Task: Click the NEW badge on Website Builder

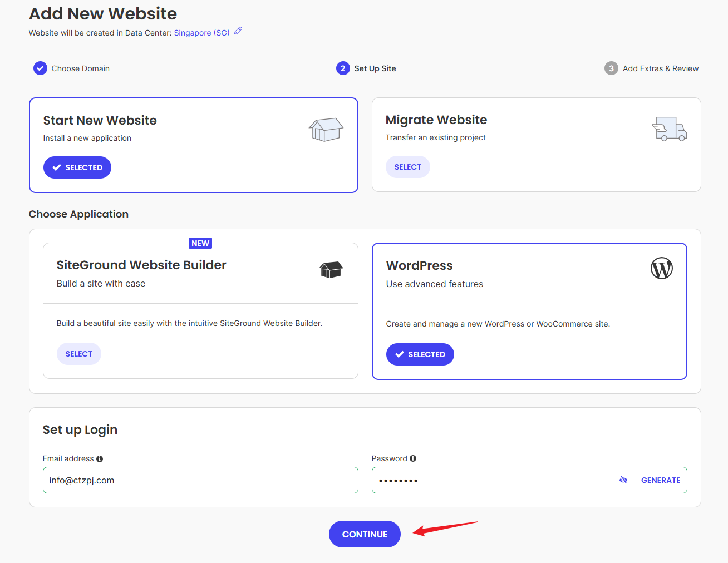Action: [200, 243]
